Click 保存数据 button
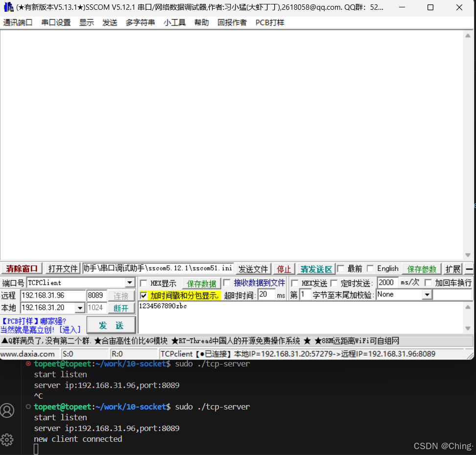 pos(202,284)
